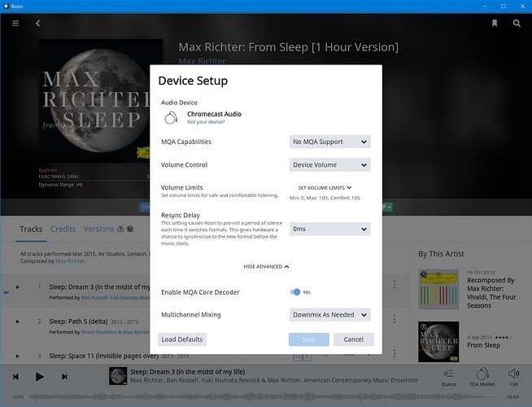Click the large Max Richter Sleep cover

pyautogui.click(x=94, y=101)
